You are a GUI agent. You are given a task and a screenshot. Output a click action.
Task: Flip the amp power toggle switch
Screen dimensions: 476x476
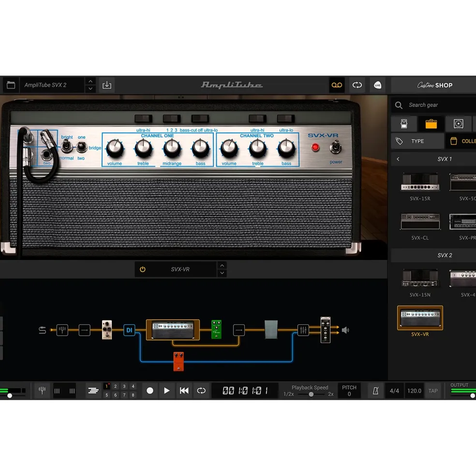pos(336,147)
